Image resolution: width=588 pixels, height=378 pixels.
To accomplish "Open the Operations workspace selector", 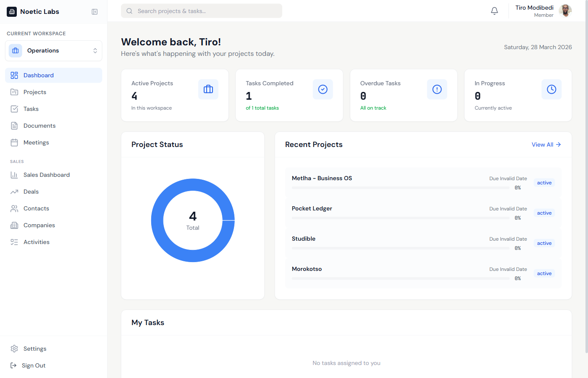I will pos(53,50).
